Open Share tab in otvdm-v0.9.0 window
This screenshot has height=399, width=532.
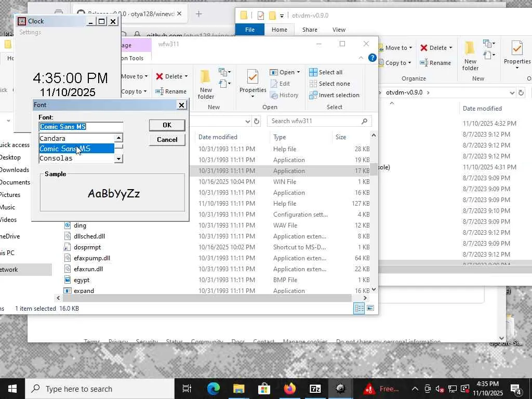310,30
